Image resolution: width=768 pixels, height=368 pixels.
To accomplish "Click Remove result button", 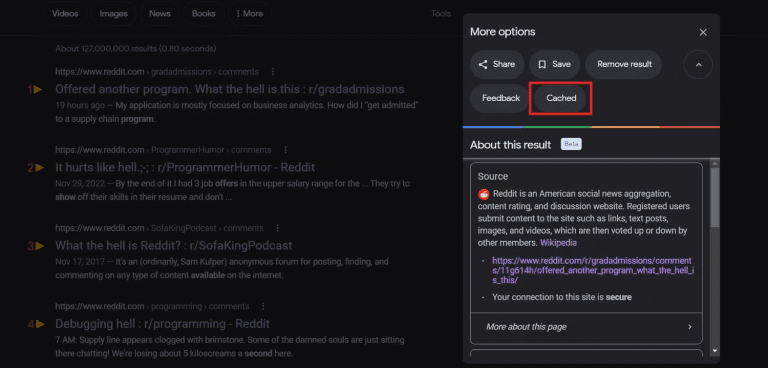I will [624, 64].
